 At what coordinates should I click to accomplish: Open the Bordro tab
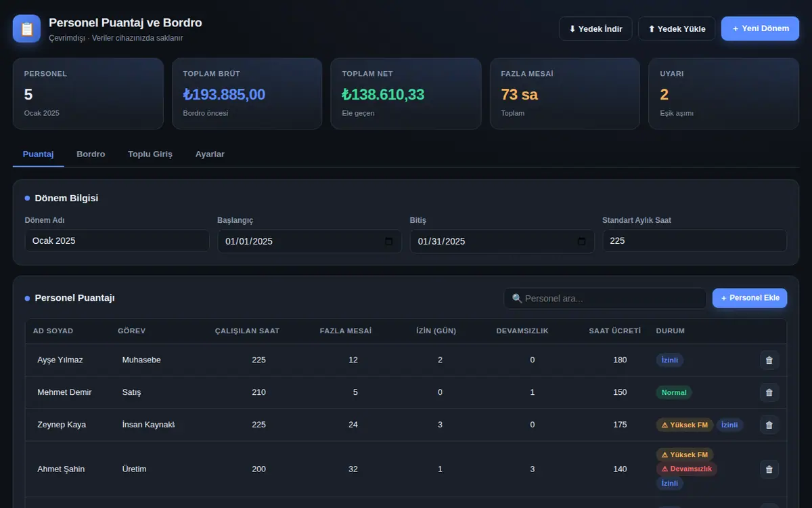[91, 154]
